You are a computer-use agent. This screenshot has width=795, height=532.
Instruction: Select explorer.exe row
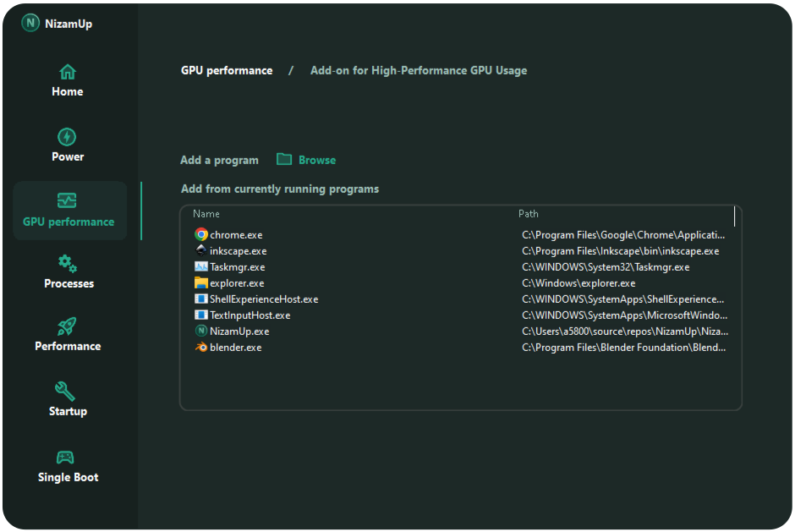click(237, 283)
